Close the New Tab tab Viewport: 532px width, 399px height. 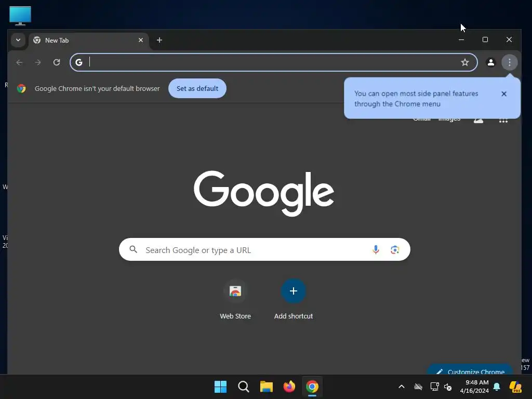(x=141, y=40)
